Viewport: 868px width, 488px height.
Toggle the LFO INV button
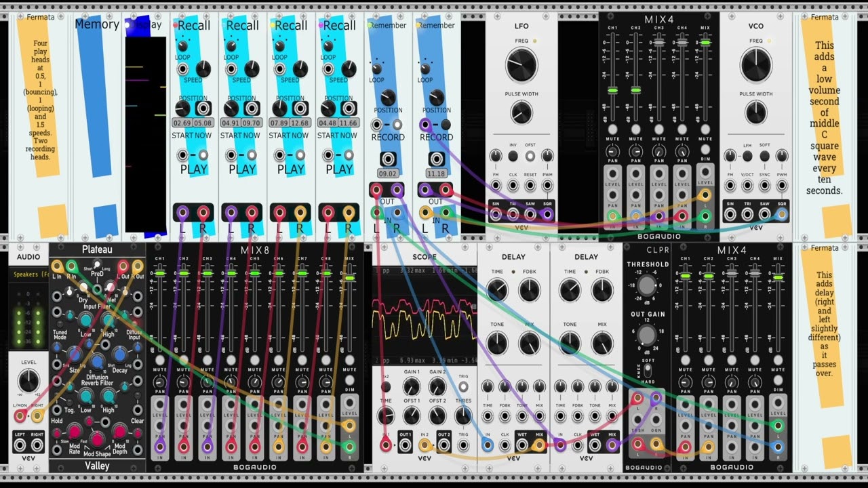point(513,156)
